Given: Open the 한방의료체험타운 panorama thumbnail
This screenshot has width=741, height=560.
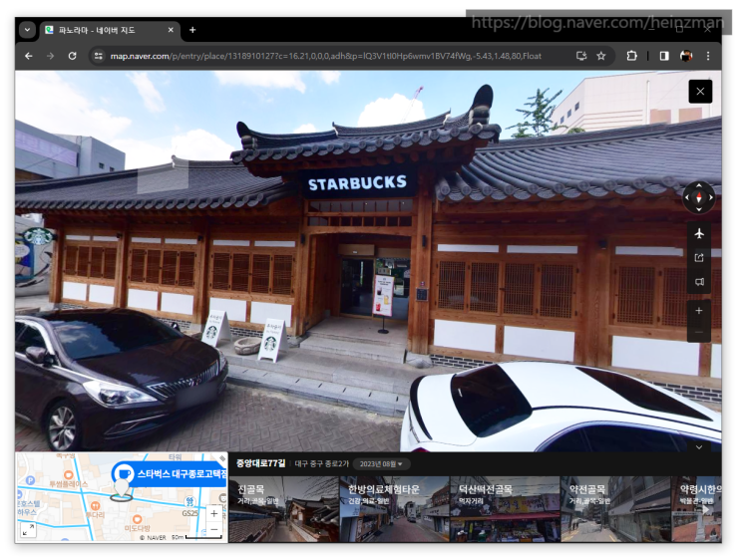Looking at the screenshot, I should (394, 509).
